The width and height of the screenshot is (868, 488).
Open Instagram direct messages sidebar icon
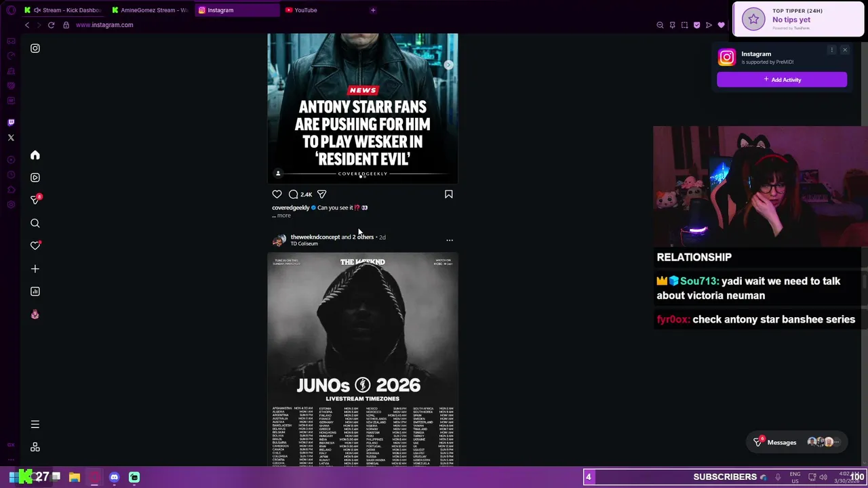coord(35,200)
